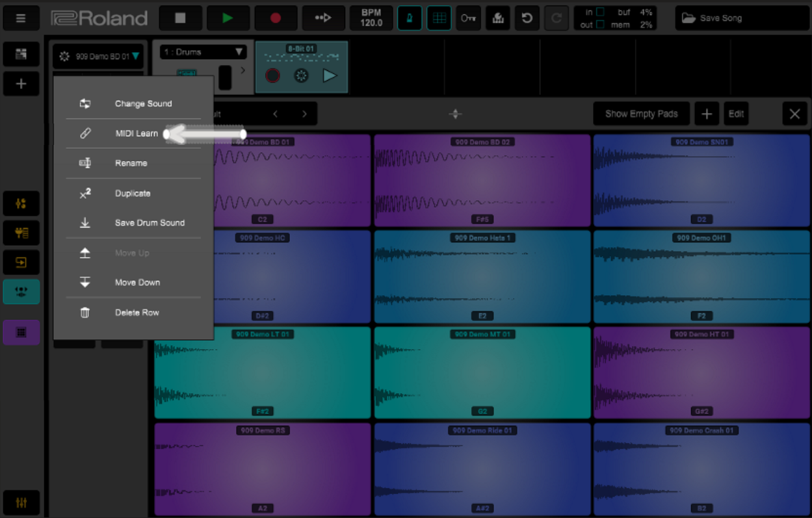This screenshot has width=812, height=518.
Task: Toggle the MIDI in indicator box
Action: click(600, 12)
